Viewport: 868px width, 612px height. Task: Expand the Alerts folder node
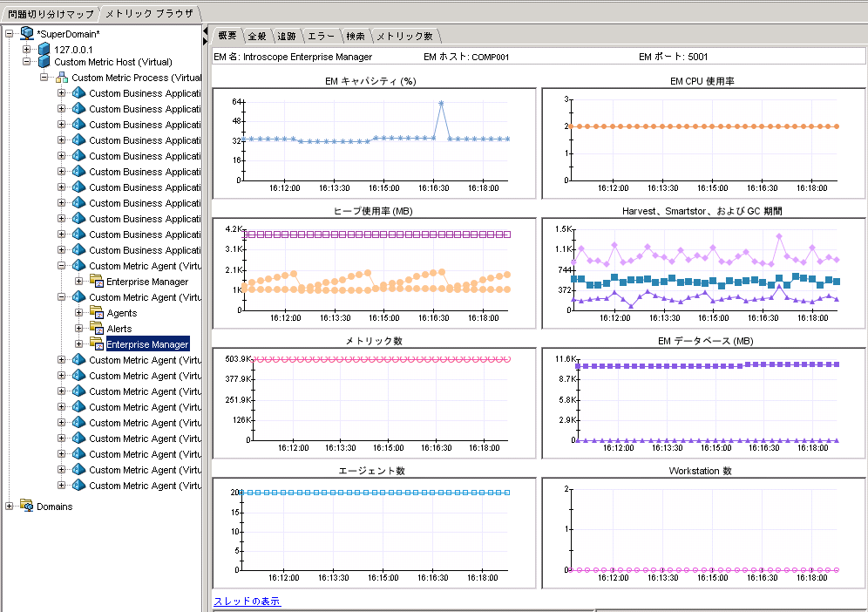click(x=79, y=329)
